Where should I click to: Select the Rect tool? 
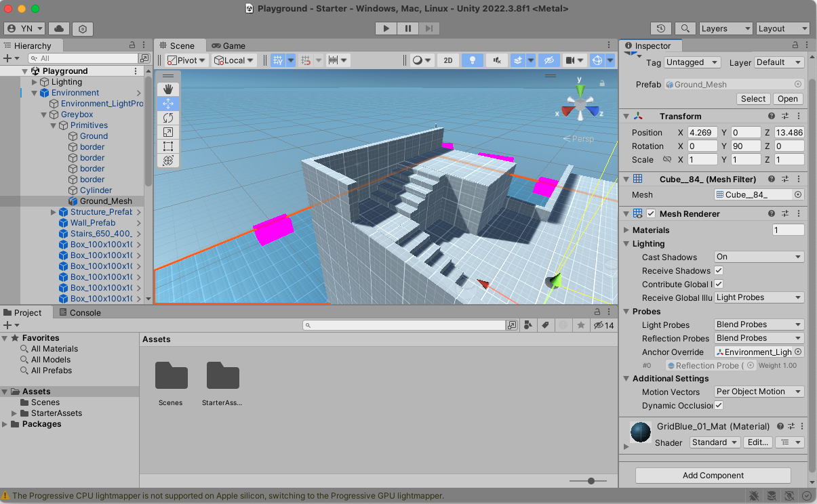tap(168, 146)
